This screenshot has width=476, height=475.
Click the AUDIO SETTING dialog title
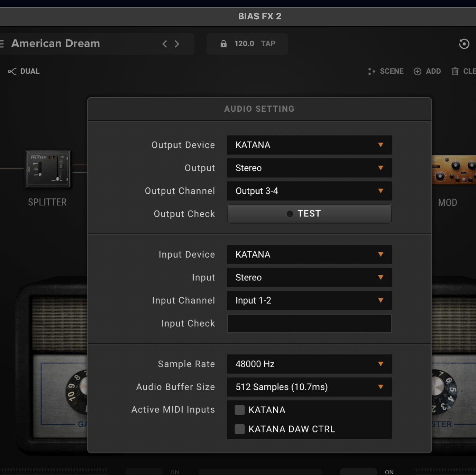pyautogui.click(x=259, y=109)
